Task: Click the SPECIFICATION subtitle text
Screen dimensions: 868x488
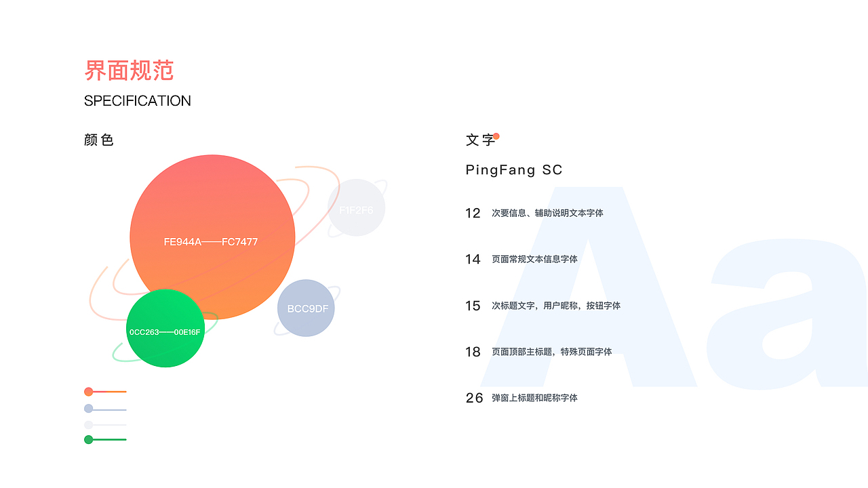Action: (x=138, y=101)
